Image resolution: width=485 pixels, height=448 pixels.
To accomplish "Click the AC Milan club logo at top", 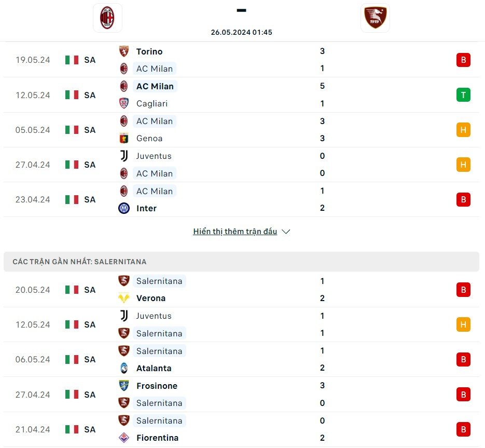I will 107,17.
